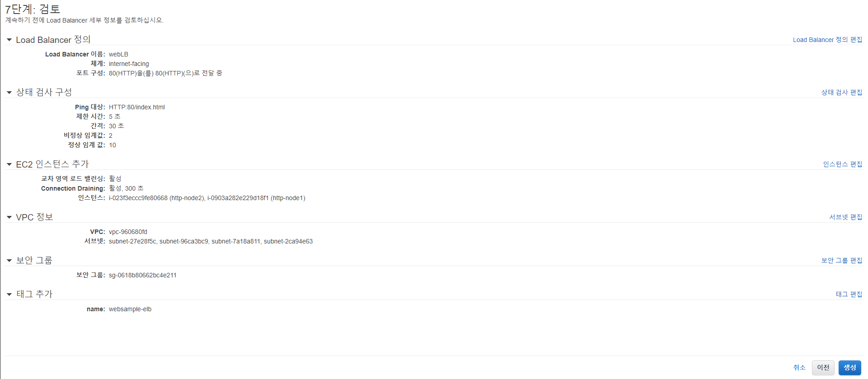Click the blue 생성 button

(x=849, y=368)
